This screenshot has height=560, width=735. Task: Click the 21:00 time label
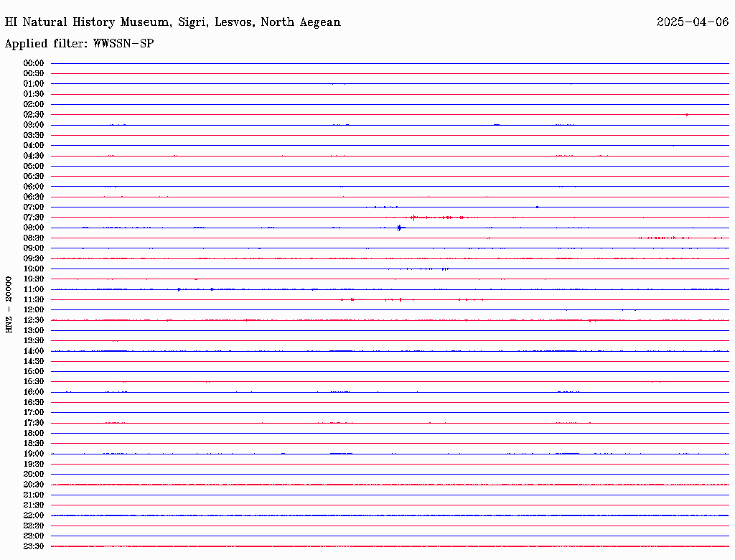pos(34,495)
